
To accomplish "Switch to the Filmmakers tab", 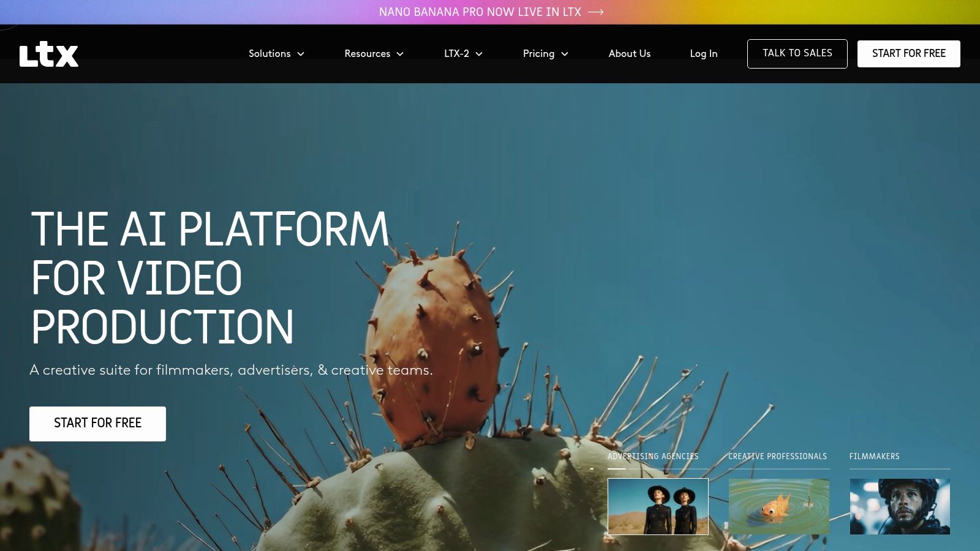I will (874, 457).
